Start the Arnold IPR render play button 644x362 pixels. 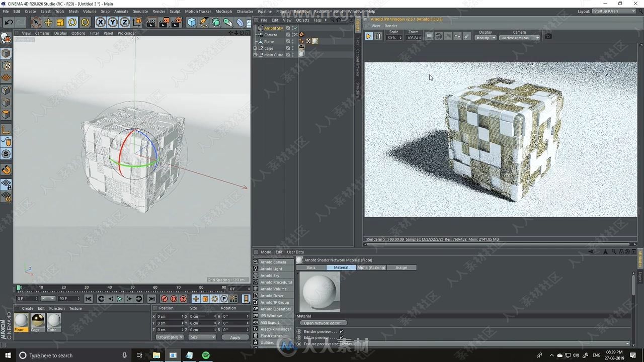[368, 36]
